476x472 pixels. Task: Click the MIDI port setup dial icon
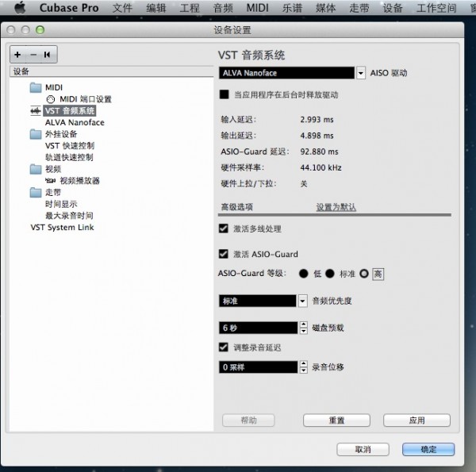51,99
